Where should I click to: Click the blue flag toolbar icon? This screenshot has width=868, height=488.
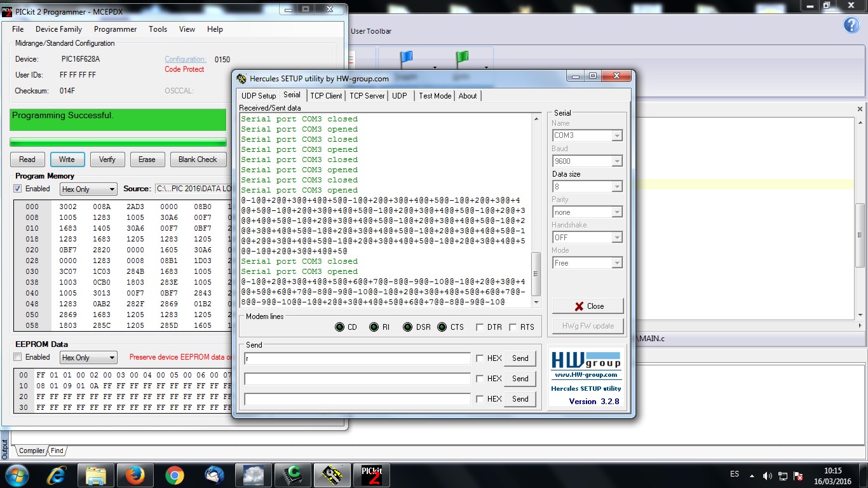click(406, 58)
